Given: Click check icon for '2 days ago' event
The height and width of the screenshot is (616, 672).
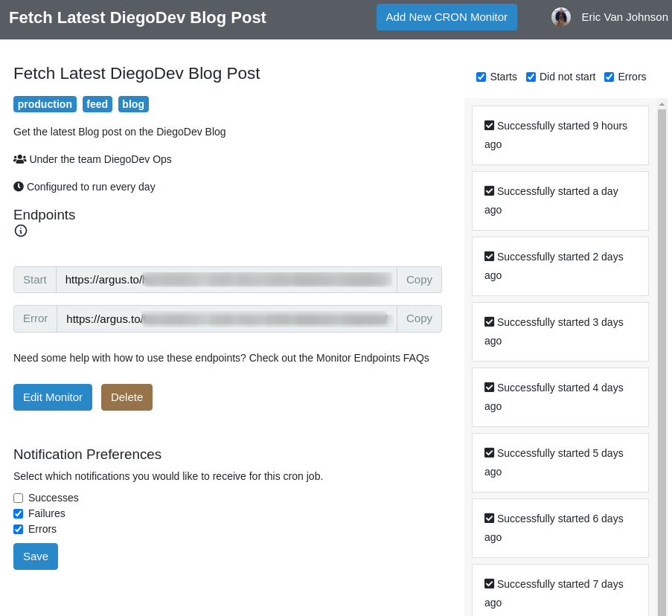Looking at the screenshot, I should pyautogui.click(x=489, y=257).
